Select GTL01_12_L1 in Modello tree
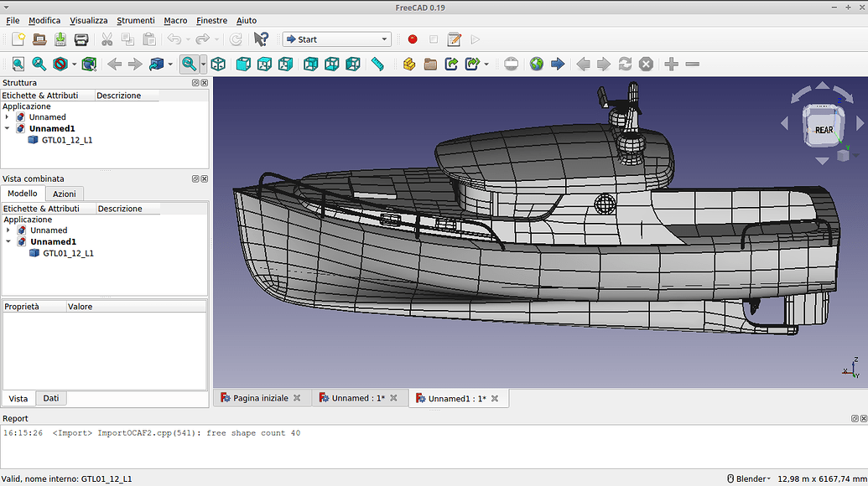 [68, 253]
